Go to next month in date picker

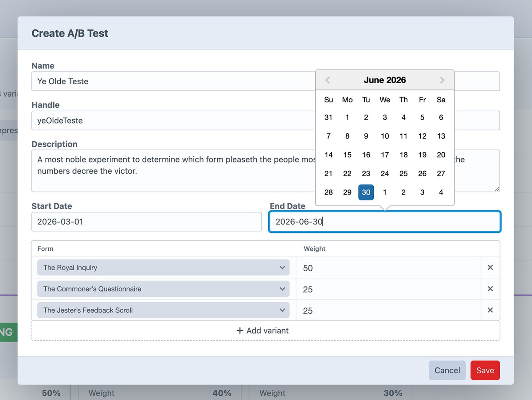[x=442, y=80]
